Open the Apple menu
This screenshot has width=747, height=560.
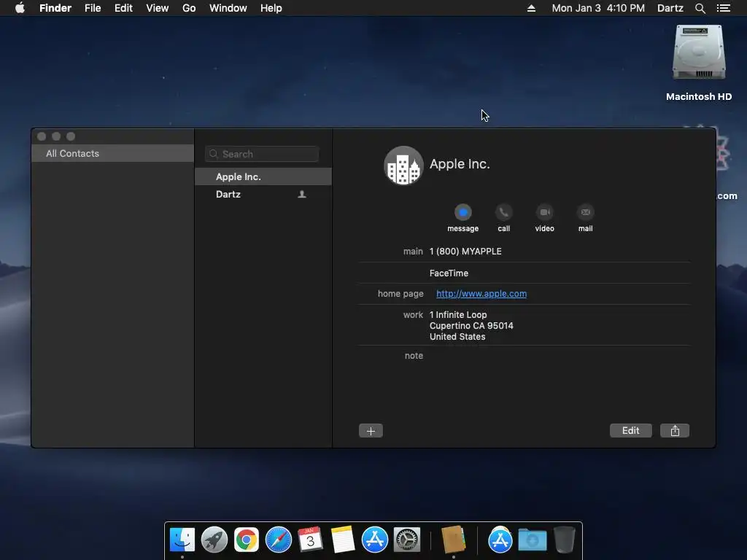(x=20, y=8)
